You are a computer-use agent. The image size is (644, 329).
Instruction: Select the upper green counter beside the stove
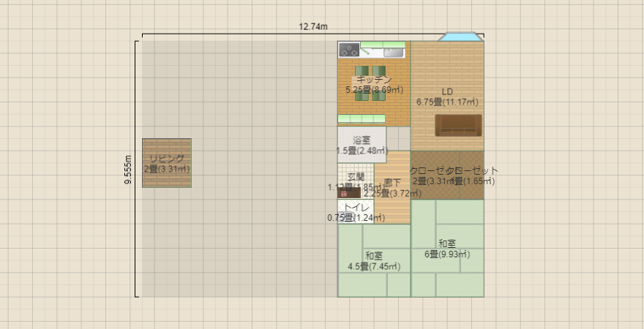click(383, 45)
